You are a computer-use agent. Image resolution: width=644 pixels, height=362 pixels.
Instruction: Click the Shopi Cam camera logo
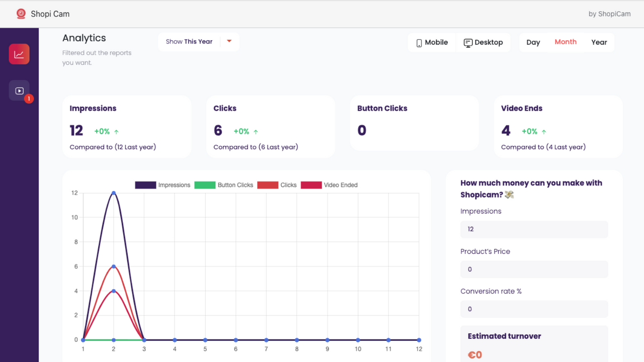[x=21, y=14]
